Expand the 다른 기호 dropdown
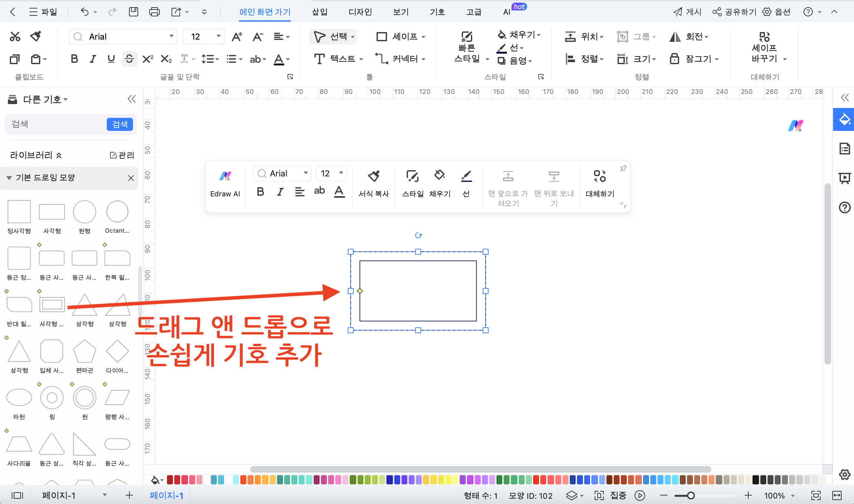The width and height of the screenshot is (854, 504). (65, 99)
